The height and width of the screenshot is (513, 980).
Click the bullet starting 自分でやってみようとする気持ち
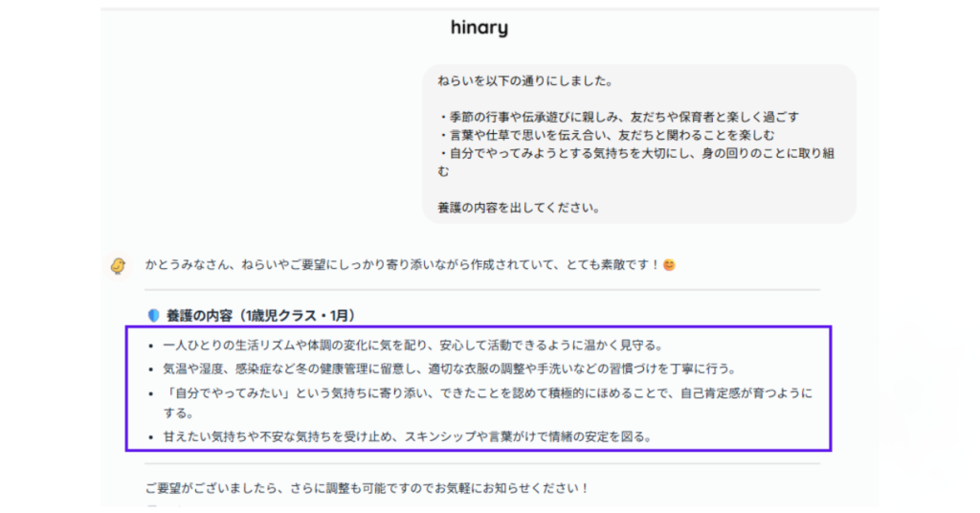coord(635,162)
